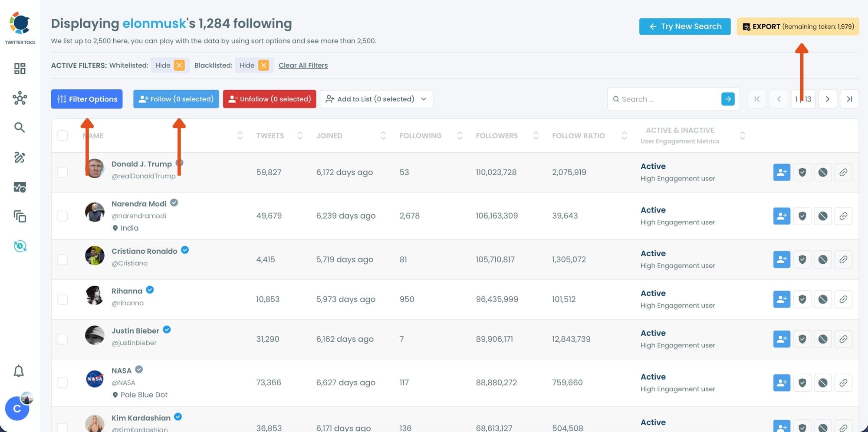Click into the Search input field
The width and height of the screenshot is (868, 432).
[x=668, y=99]
